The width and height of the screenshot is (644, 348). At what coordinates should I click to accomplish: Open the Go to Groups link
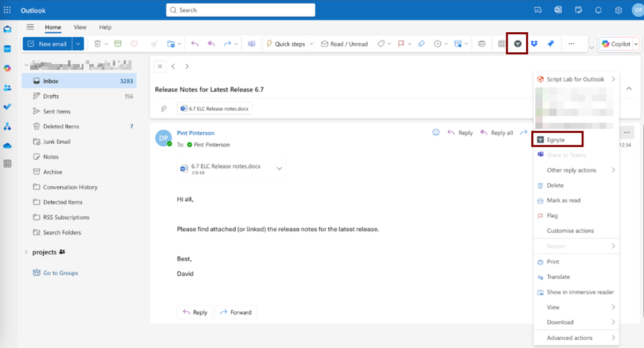pos(60,273)
